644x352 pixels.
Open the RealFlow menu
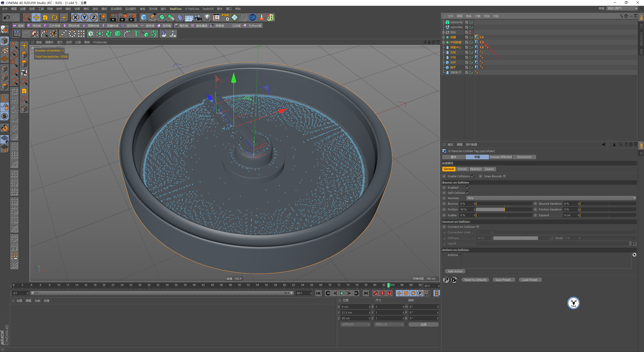click(x=176, y=9)
